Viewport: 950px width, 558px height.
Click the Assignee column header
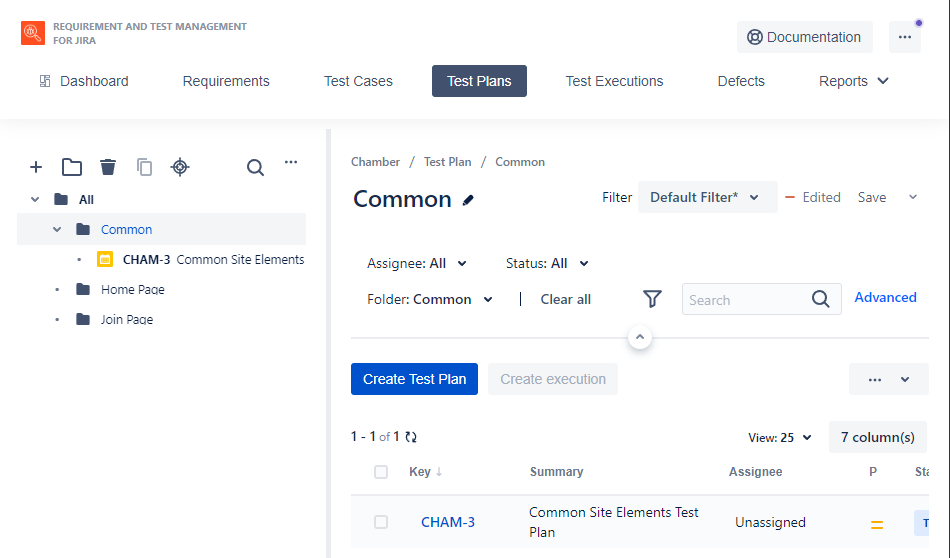pos(755,472)
